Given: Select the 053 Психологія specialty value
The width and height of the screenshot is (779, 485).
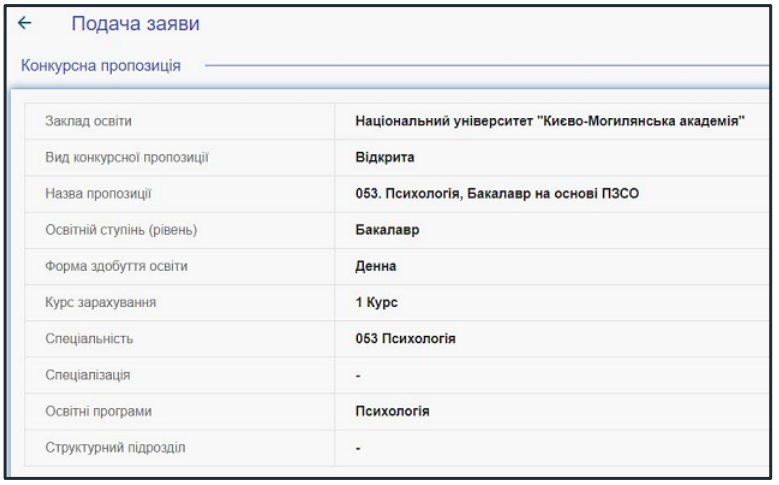Looking at the screenshot, I should point(405,339).
